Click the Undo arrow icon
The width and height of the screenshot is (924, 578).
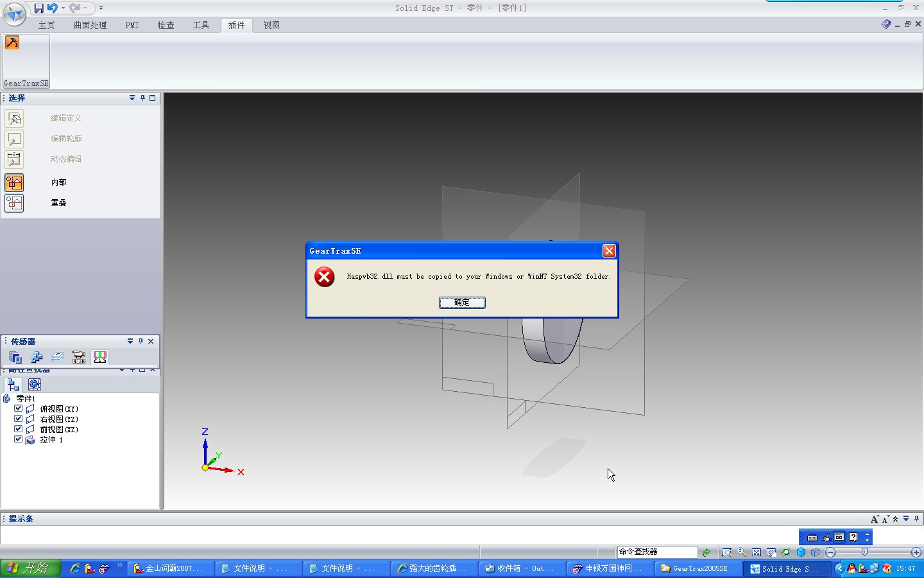click(52, 8)
